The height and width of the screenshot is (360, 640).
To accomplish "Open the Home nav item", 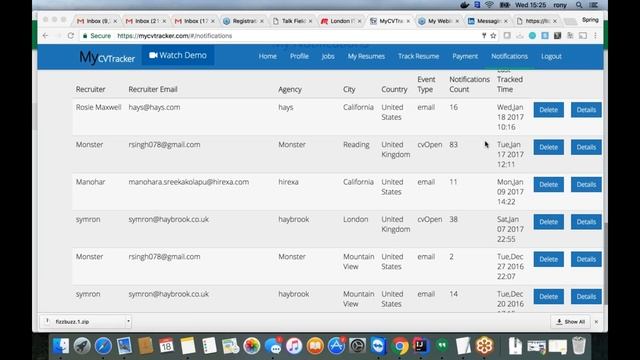I will [267, 56].
